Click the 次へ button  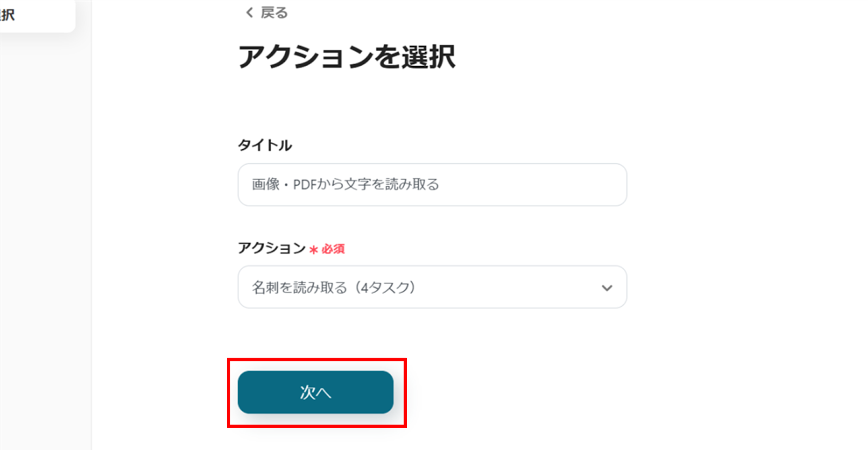pos(315,392)
